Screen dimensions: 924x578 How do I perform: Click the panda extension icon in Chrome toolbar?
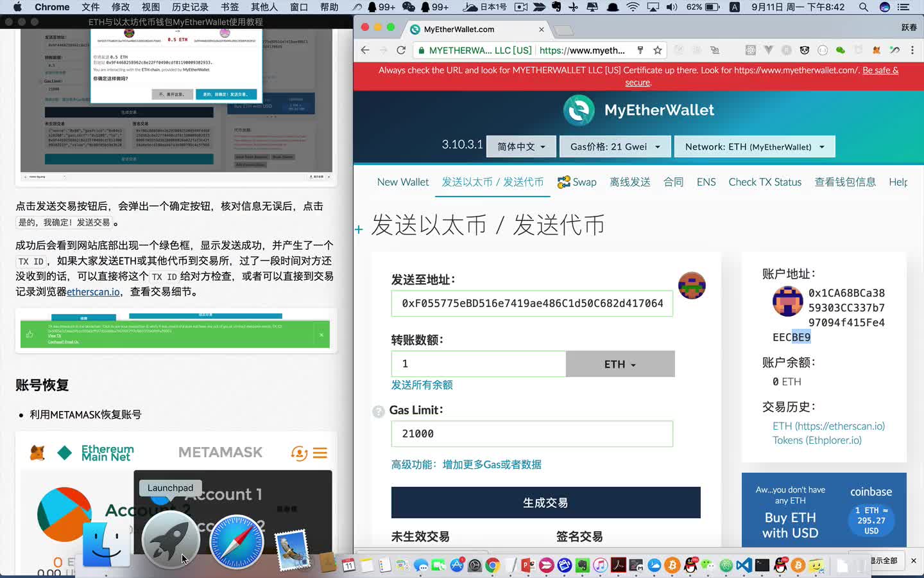pos(805,50)
